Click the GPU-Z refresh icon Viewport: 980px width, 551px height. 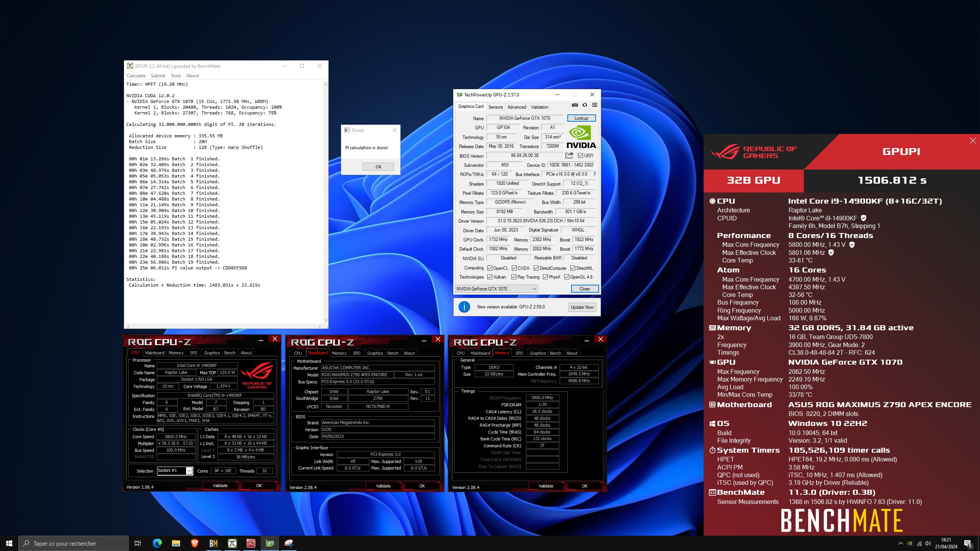tap(585, 105)
